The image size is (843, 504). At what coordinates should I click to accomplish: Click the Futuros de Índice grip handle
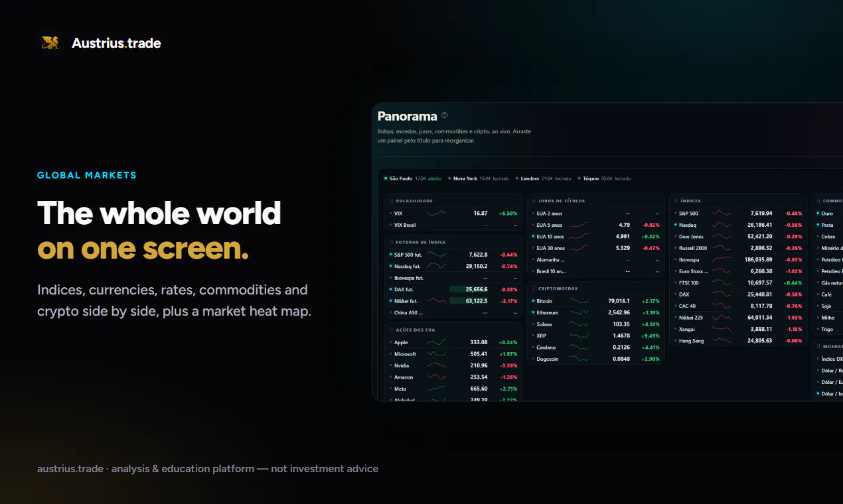391,242
